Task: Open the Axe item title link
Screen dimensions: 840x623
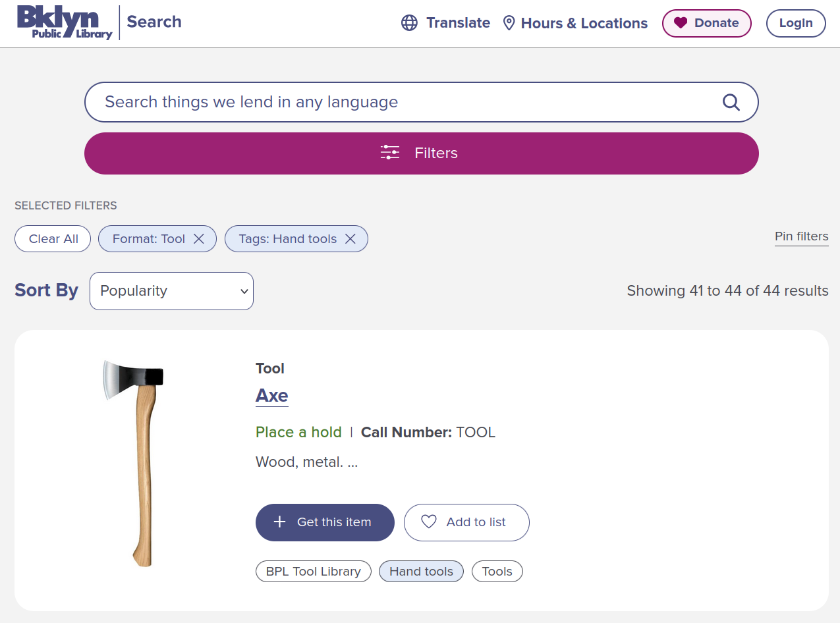Action: [271, 396]
